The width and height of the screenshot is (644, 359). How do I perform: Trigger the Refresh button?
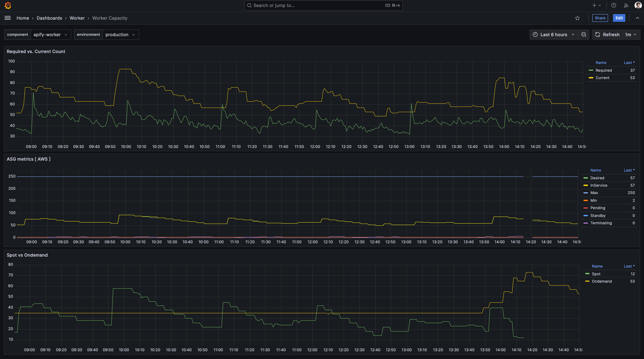pyautogui.click(x=607, y=34)
